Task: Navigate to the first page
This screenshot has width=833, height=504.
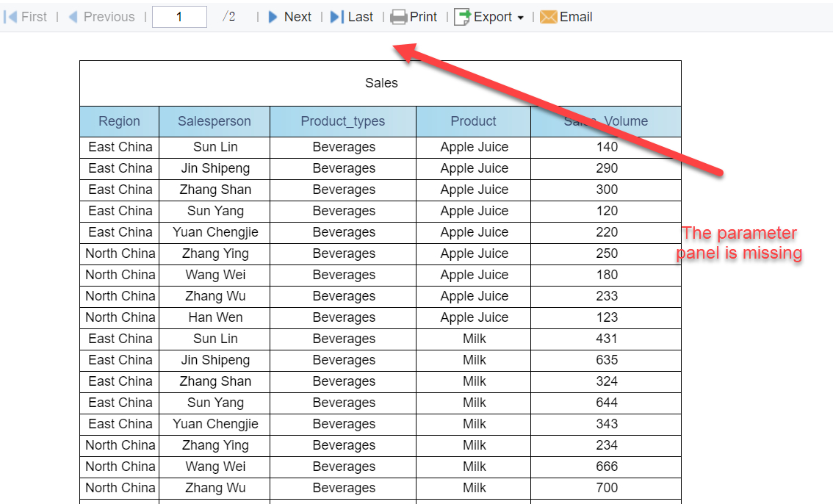Action: [26, 16]
